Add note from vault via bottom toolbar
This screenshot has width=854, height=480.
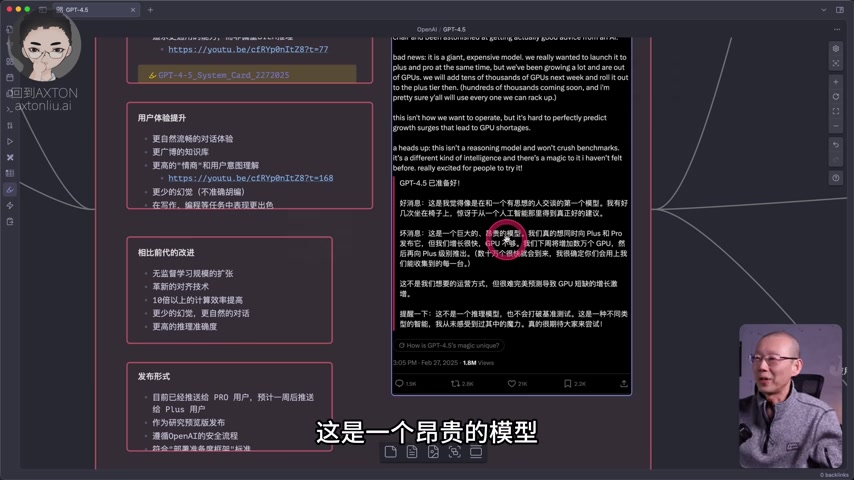point(412,452)
